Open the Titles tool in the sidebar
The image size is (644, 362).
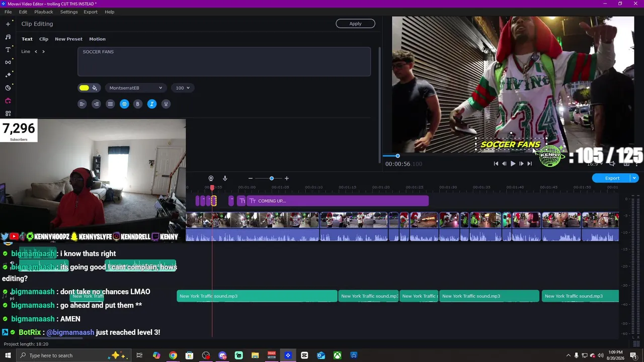(8, 49)
